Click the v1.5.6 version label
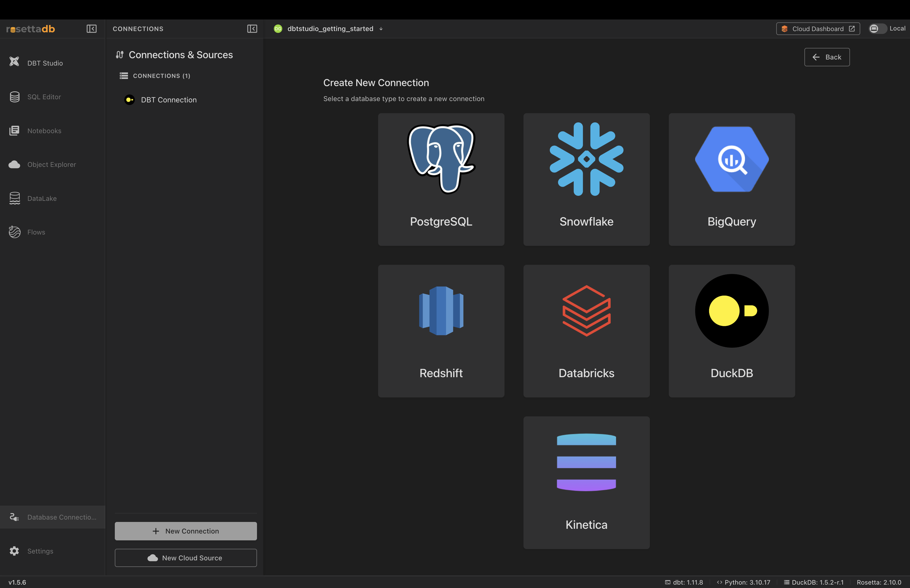The image size is (910, 588). pyautogui.click(x=17, y=582)
